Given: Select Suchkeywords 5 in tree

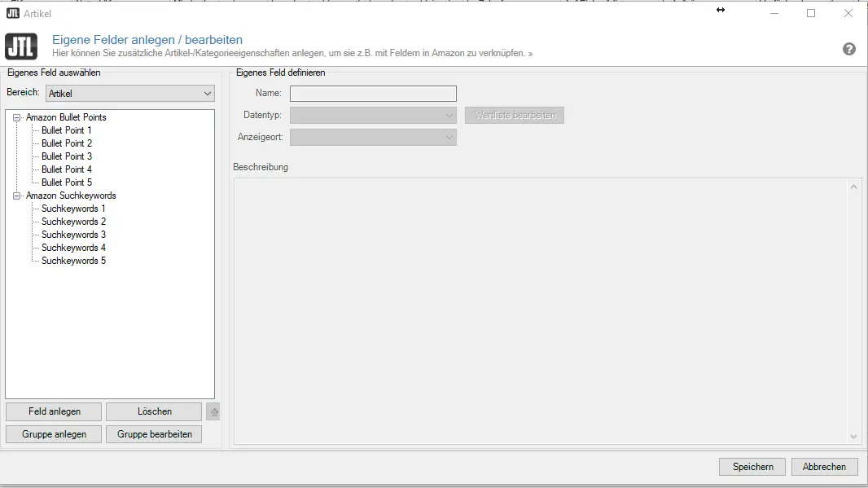Looking at the screenshot, I should pos(73,261).
